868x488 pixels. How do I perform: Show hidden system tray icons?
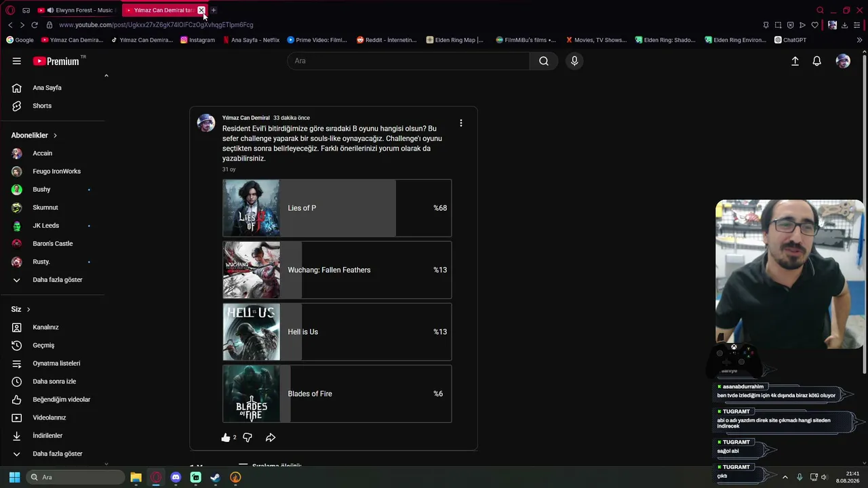pyautogui.click(x=785, y=477)
